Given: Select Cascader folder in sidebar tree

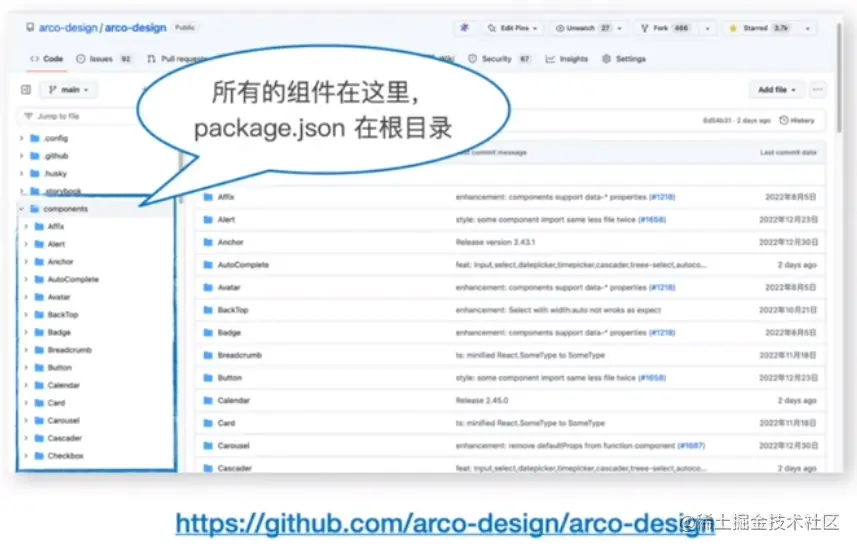Looking at the screenshot, I should (x=64, y=438).
